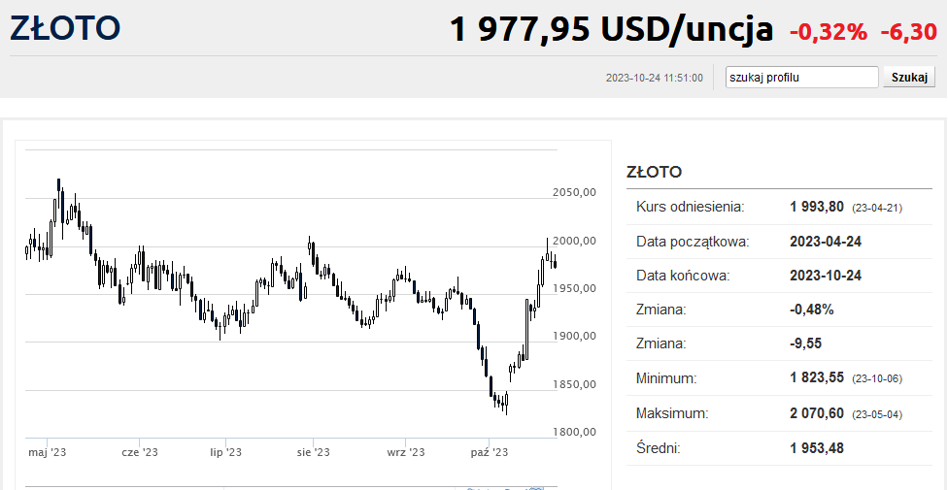Select the Średni value 1 953,48
This screenshot has width=948, height=490.
(817, 448)
